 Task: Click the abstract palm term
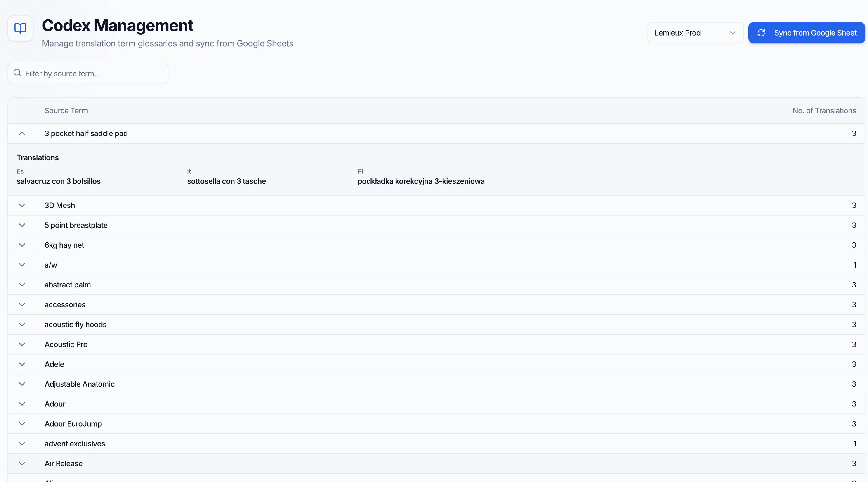67,285
